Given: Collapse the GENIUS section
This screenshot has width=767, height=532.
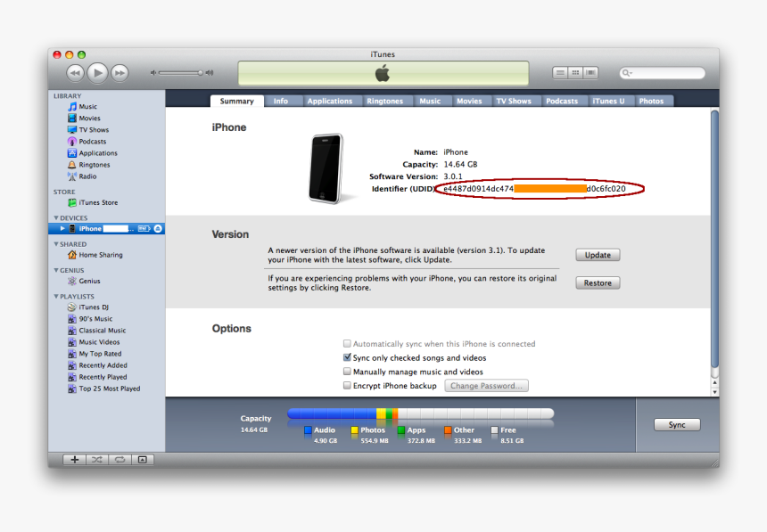Looking at the screenshot, I should [56, 270].
